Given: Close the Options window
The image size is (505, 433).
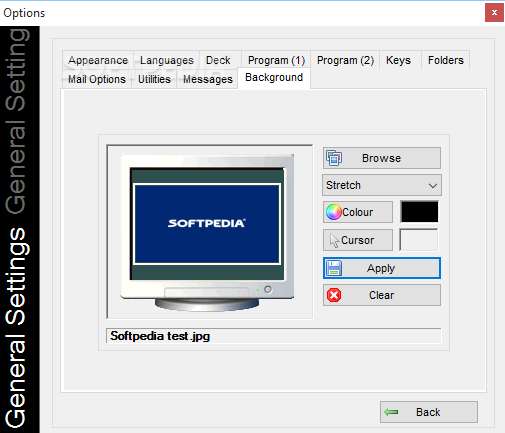Looking at the screenshot, I should (494, 13).
